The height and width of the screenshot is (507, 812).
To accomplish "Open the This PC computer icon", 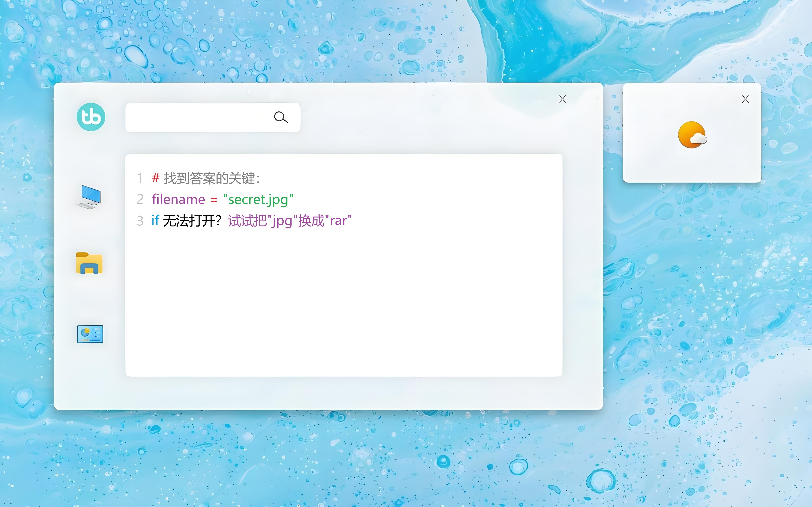I will pos(89,197).
